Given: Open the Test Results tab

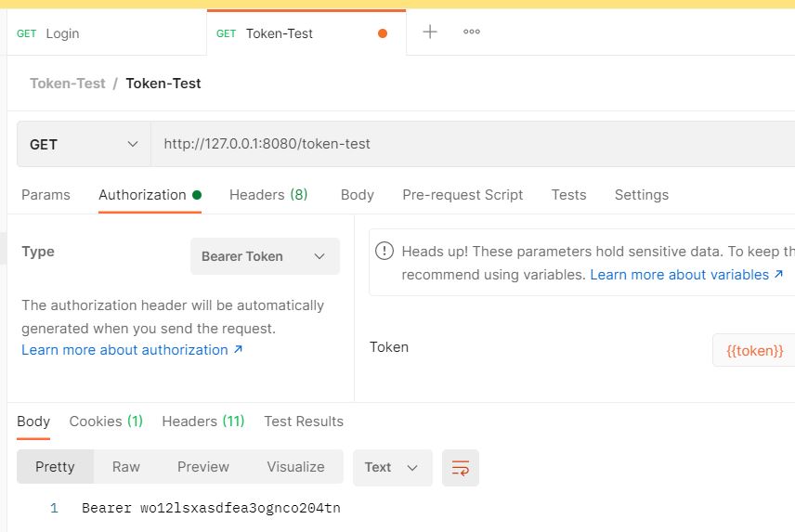Looking at the screenshot, I should coord(304,422).
